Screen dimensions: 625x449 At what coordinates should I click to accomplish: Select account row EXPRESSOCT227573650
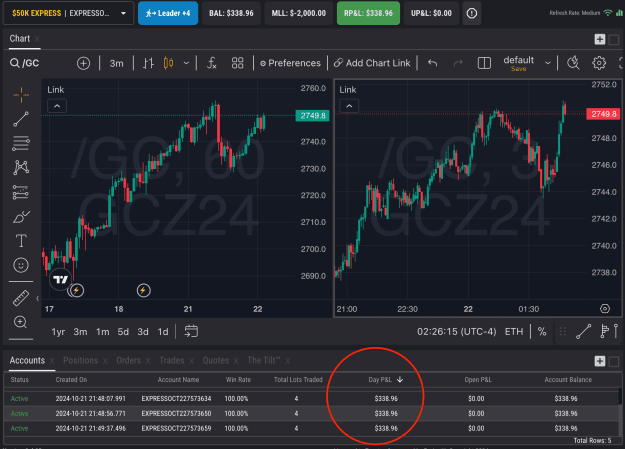312,414
